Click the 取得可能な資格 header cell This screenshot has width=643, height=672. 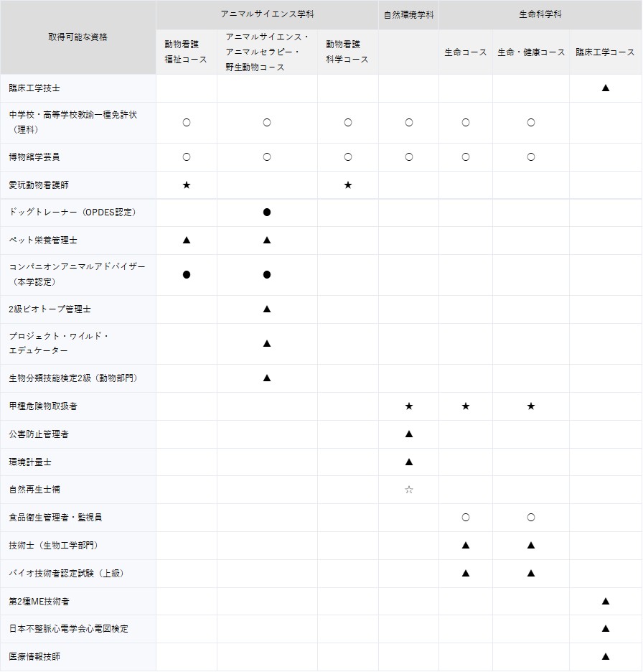[x=78, y=37]
